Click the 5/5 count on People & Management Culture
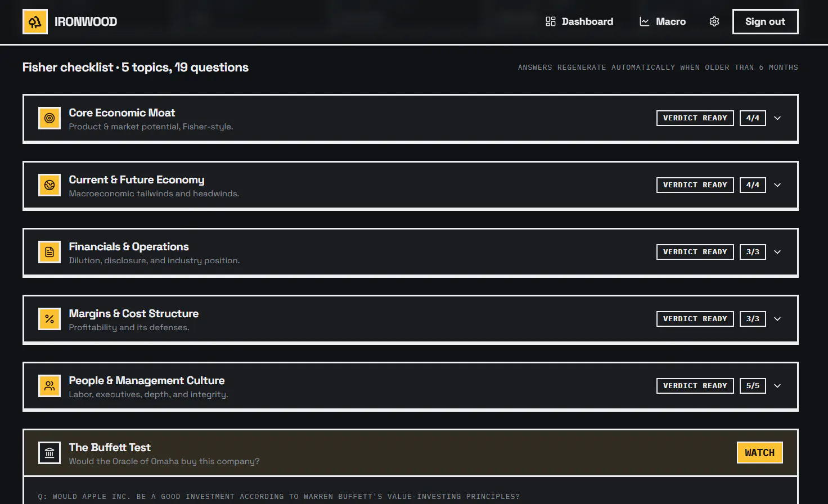Image resolution: width=828 pixels, height=504 pixels. click(x=753, y=386)
